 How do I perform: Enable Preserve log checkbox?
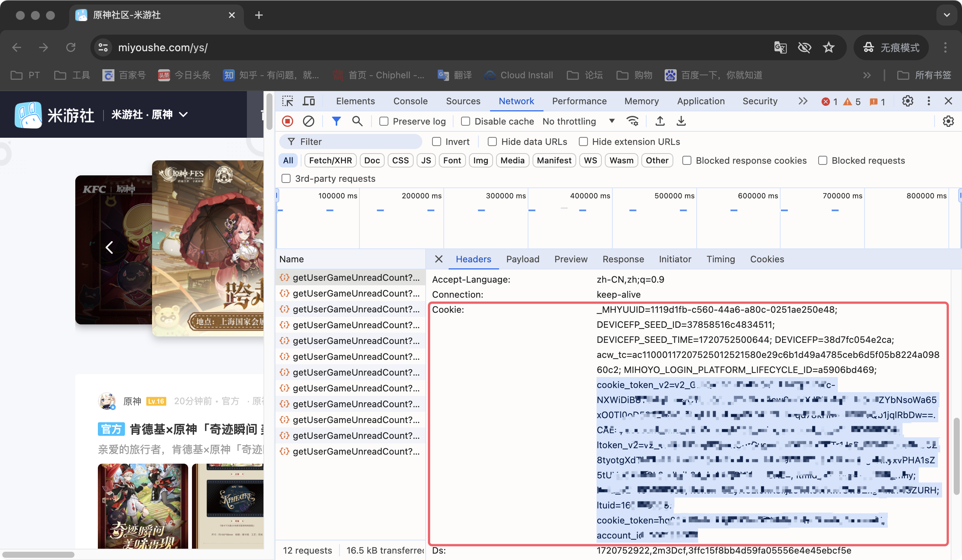[x=384, y=122]
